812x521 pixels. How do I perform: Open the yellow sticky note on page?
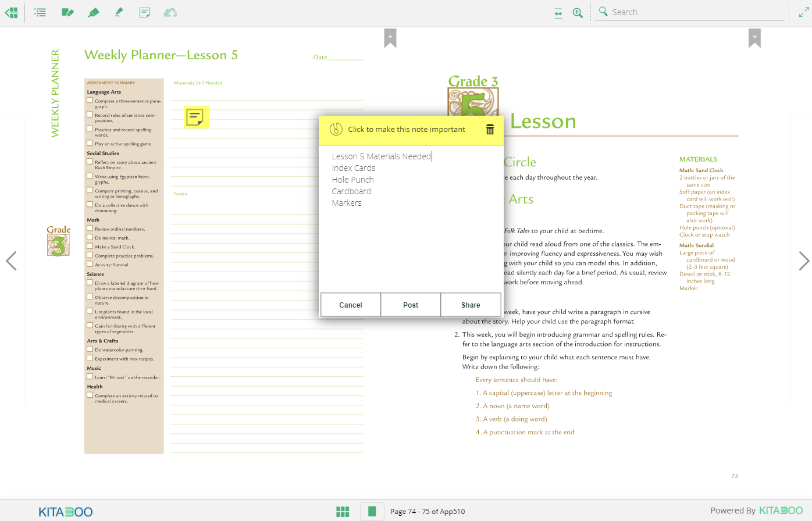click(x=195, y=117)
